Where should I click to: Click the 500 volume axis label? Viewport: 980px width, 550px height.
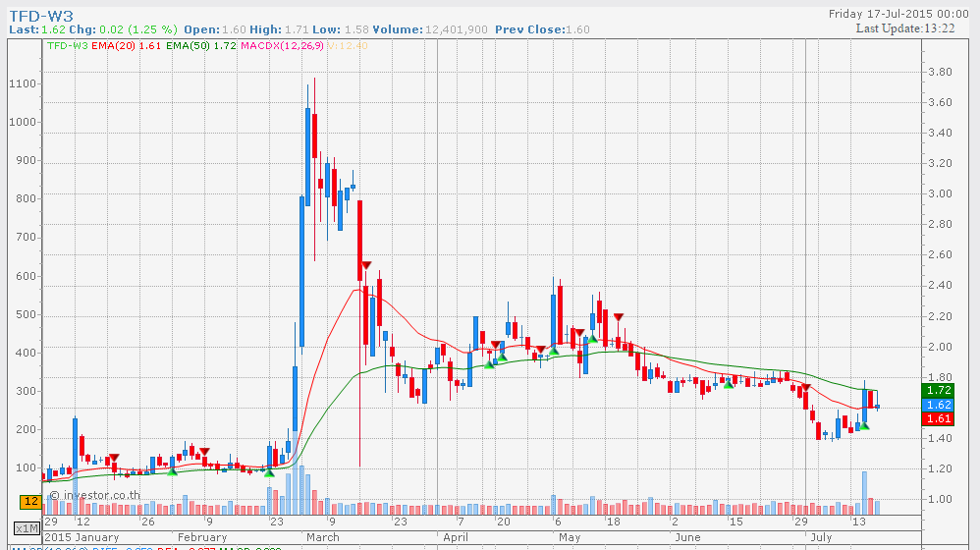pos(27,314)
